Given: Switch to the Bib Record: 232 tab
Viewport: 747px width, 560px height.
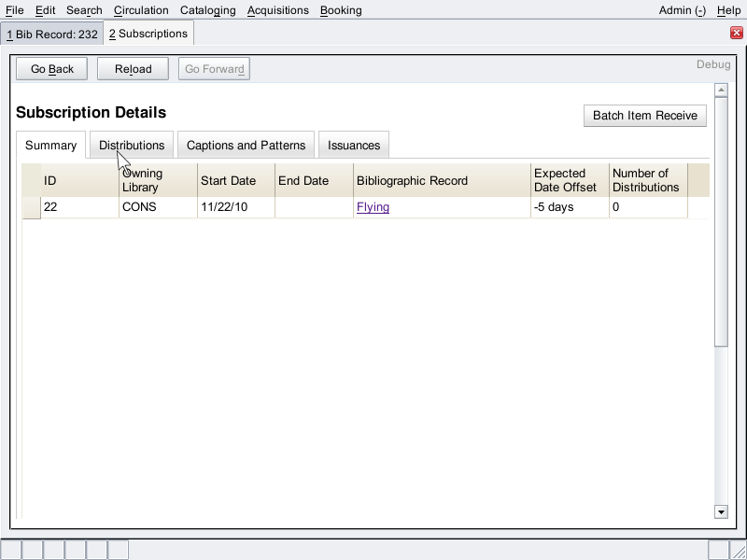Looking at the screenshot, I should [51, 34].
